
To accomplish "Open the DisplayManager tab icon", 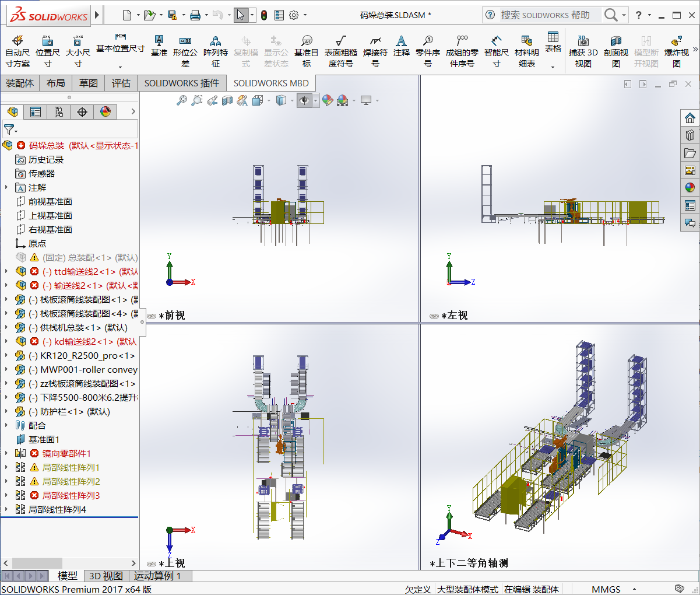I will 105,111.
